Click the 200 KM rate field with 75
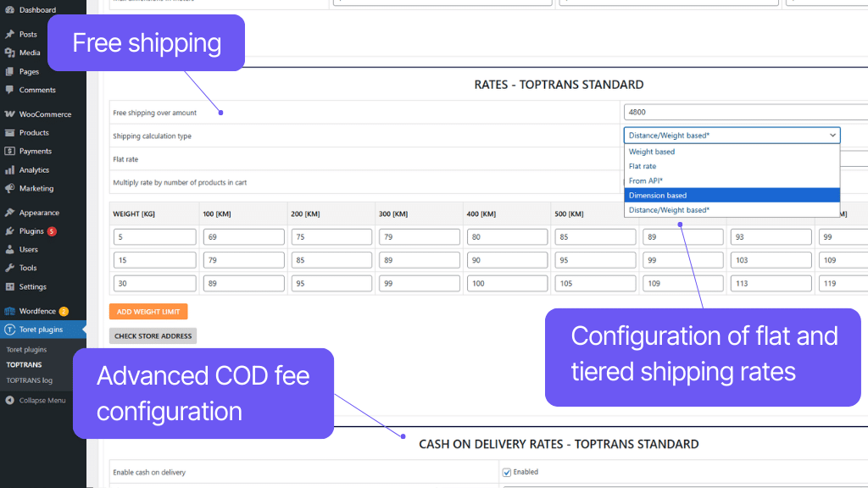The image size is (868, 488). tap(331, 237)
